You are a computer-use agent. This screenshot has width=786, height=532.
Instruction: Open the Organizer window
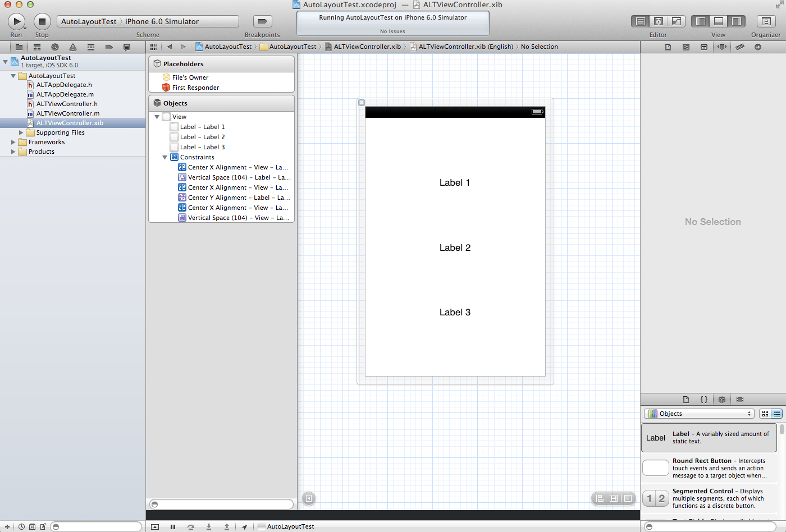(x=766, y=21)
